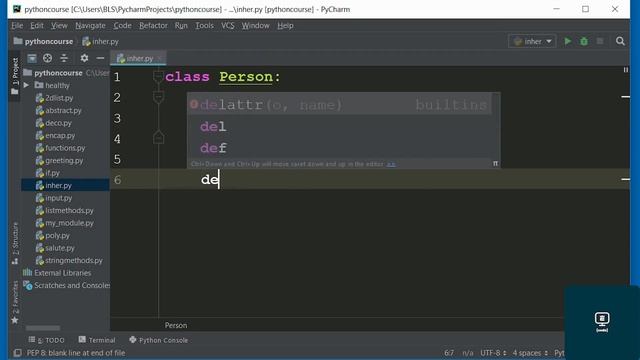The image size is (640, 360).
Task: Open the Python Console tool window
Action: pos(158,340)
